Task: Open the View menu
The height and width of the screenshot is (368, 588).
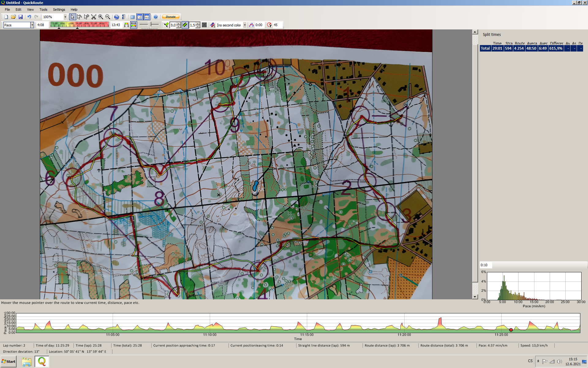Action: coord(30,10)
